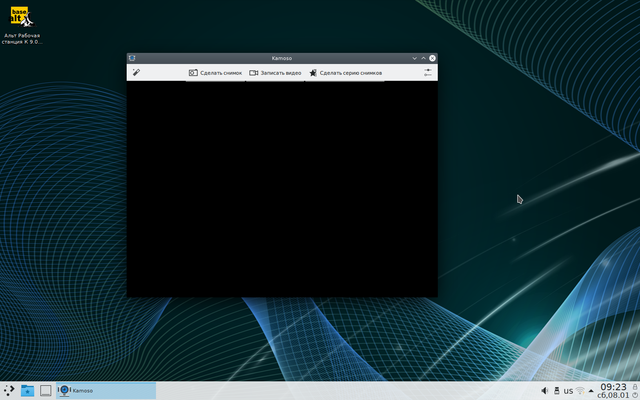The height and width of the screenshot is (400, 640).
Task: Open the network Wi-Fi tray icon
Action: click(580, 391)
